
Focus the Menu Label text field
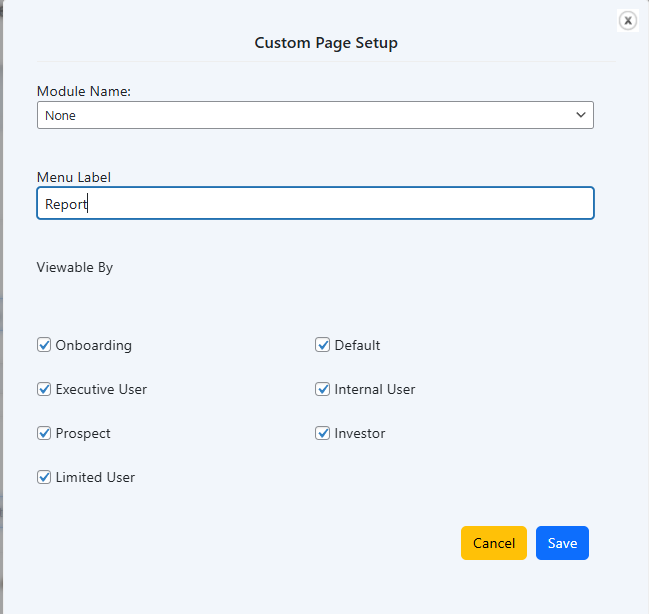tap(315, 203)
